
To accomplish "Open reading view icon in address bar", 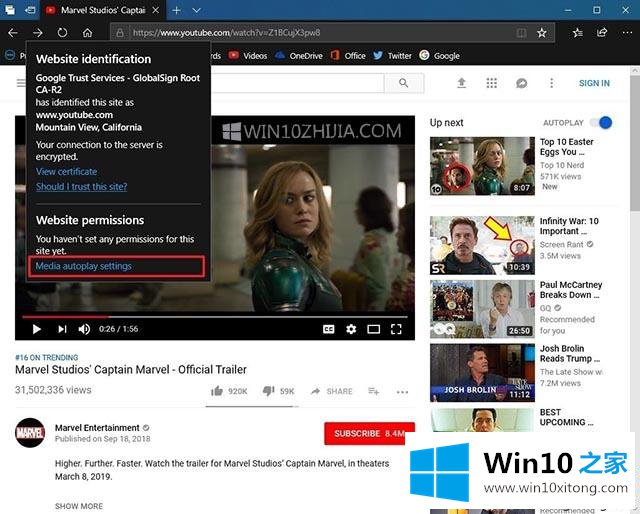I will 521,33.
